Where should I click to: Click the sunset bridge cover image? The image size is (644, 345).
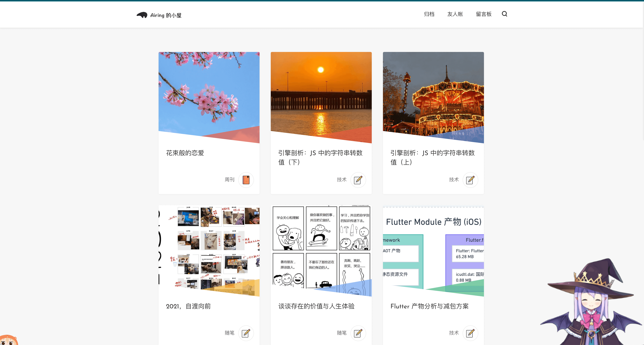coord(321,95)
